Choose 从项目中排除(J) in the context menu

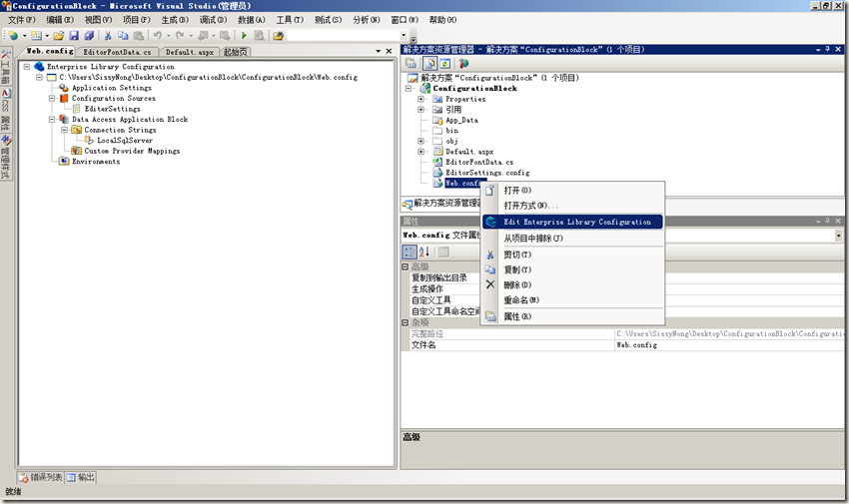[572, 238]
